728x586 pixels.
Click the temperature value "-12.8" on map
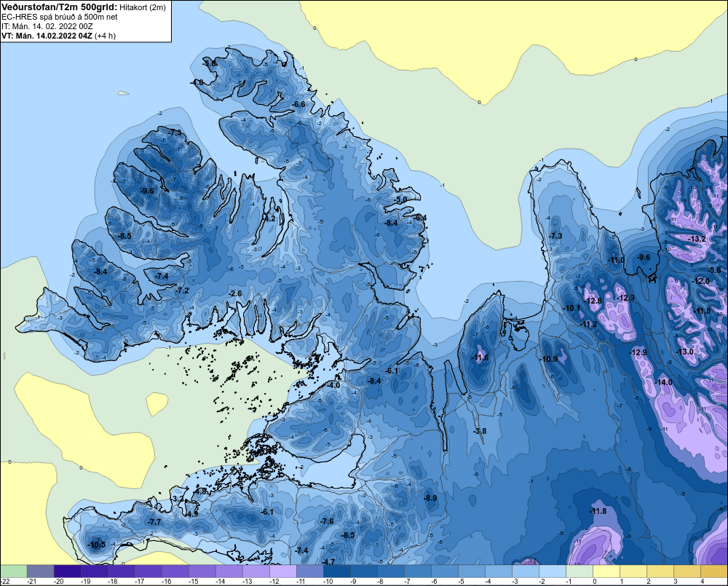click(593, 301)
